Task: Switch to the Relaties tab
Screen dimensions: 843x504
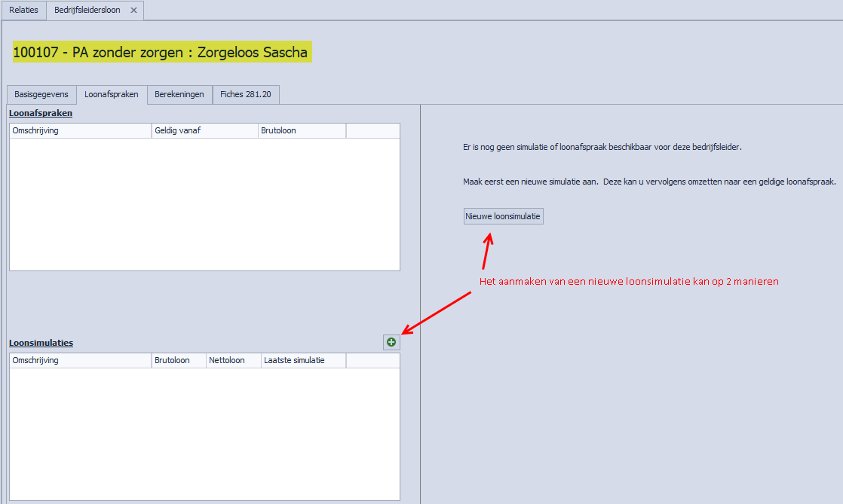Action: 23,11
